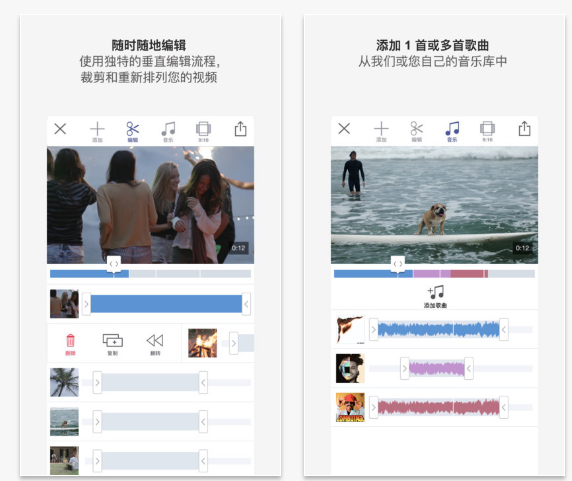Viewport: 572px width, 481px height.
Task: Click the purple audio waveform track
Action: click(x=437, y=369)
